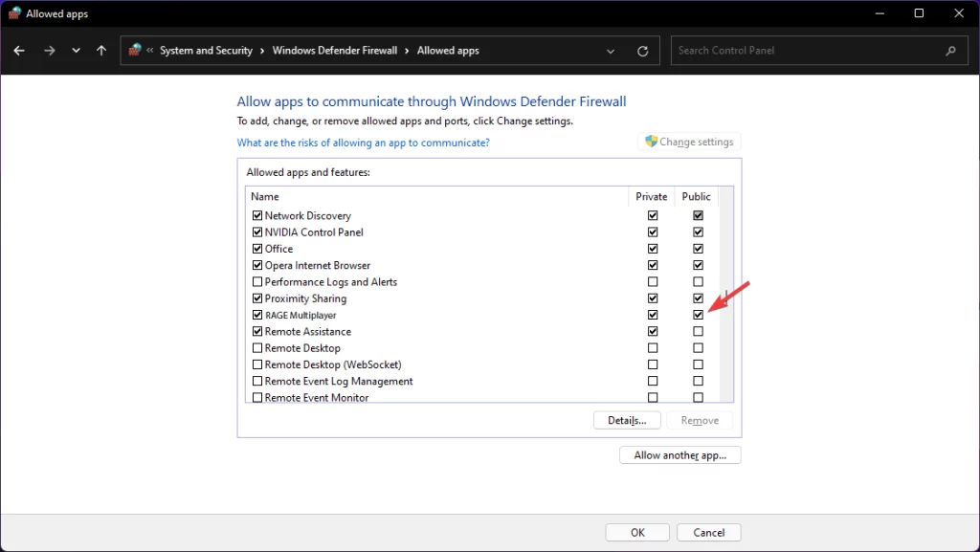Viewport: 980px width, 552px height.
Task: Open the address bar recent locations dropdown
Action: [611, 50]
